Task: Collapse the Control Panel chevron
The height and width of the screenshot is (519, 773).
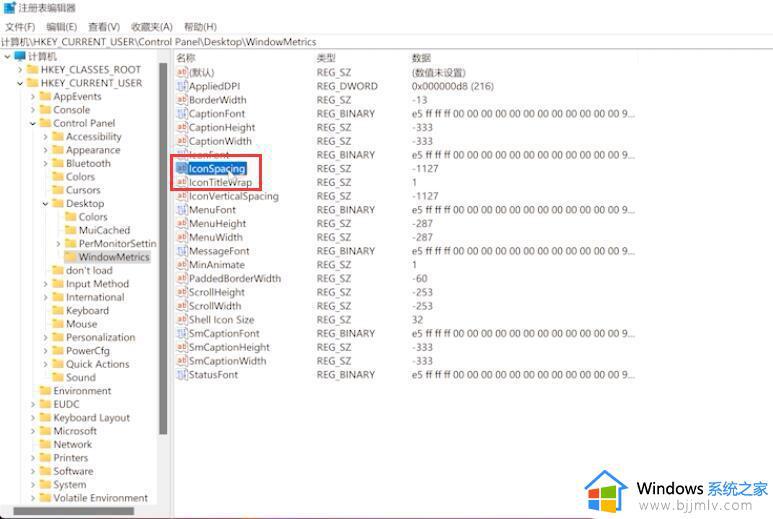Action: [33, 123]
